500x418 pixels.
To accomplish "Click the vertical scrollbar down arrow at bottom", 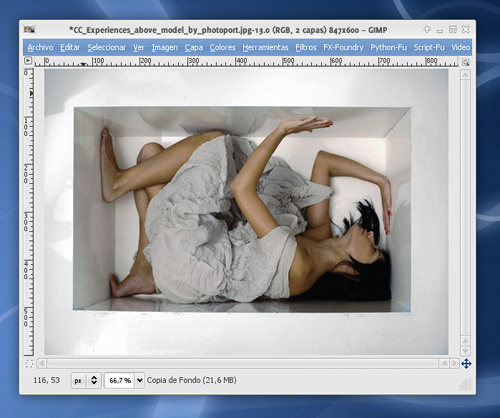I will pos(465,351).
